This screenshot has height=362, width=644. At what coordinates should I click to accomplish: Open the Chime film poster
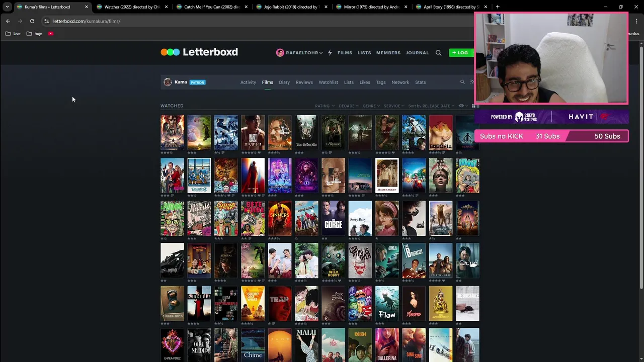pyautogui.click(x=253, y=345)
